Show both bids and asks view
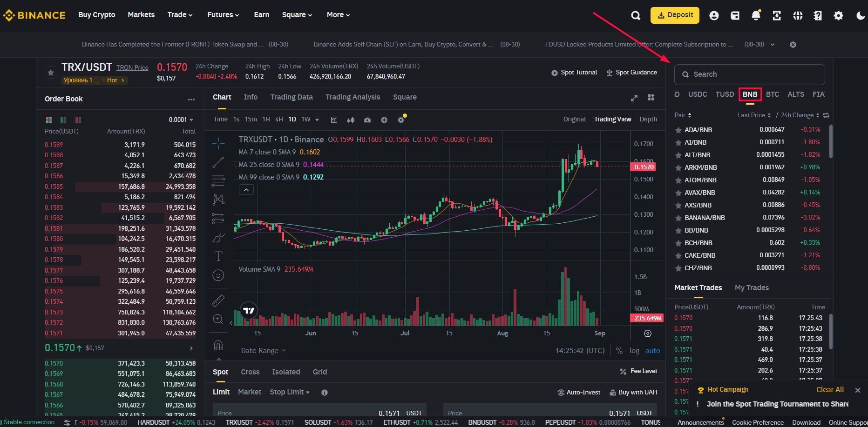868x427 pixels. click(48, 120)
